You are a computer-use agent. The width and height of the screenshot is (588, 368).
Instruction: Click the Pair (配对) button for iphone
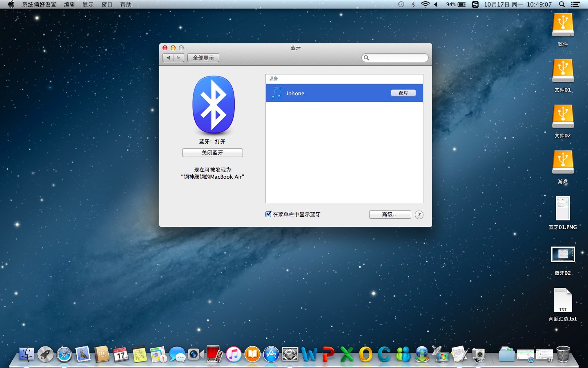pos(403,93)
